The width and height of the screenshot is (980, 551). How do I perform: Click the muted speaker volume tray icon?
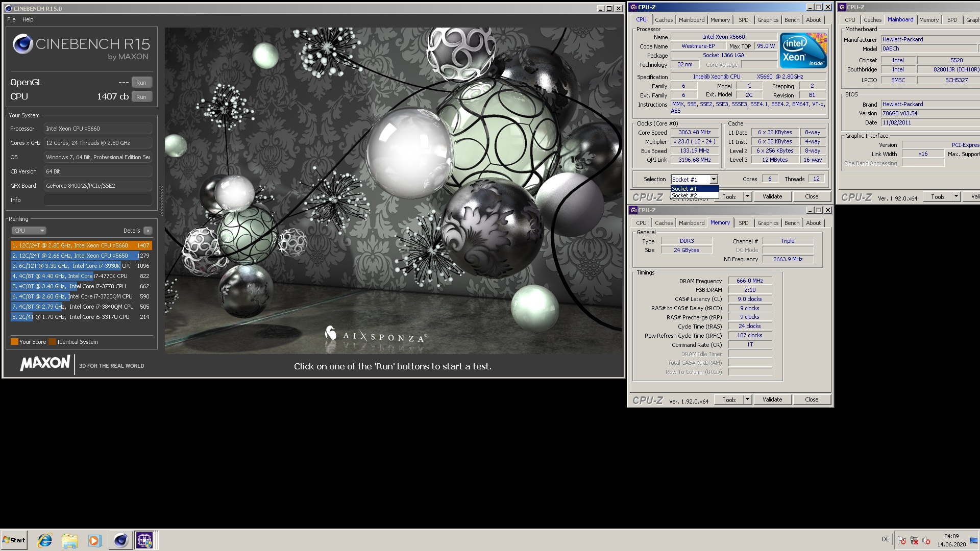pyautogui.click(x=926, y=540)
